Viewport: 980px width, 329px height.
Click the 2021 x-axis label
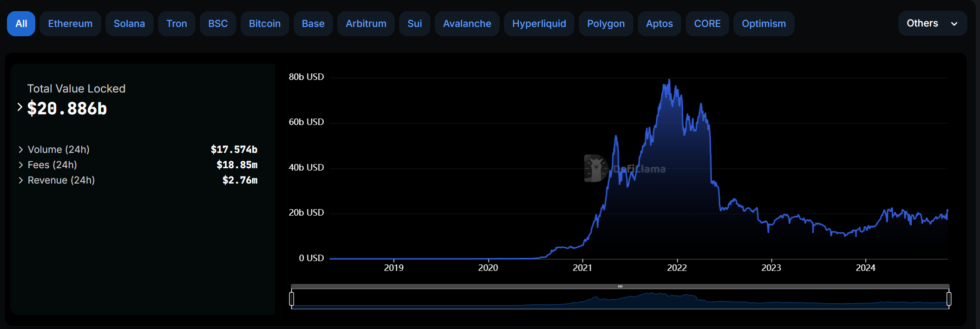pyautogui.click(x=582, y=268)
